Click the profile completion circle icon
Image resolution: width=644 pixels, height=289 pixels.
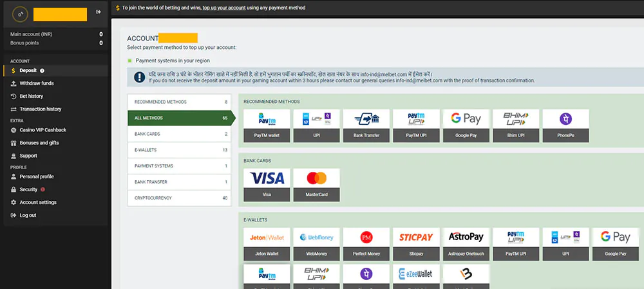pos(20,14)
